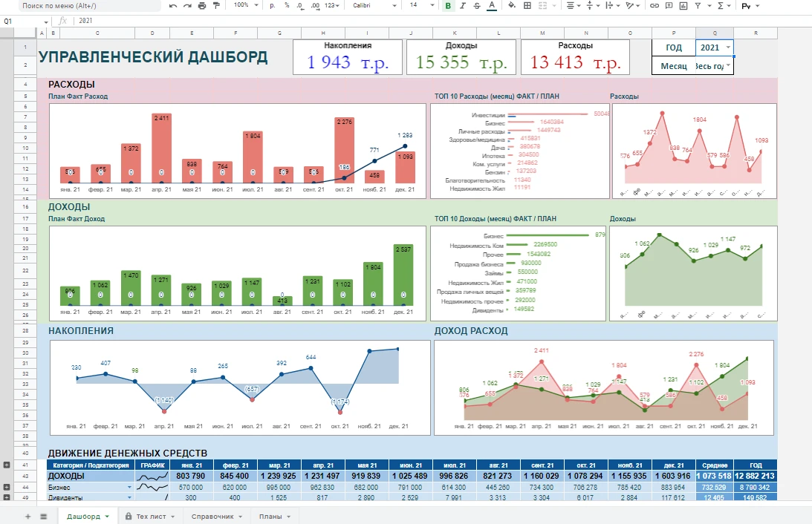Click the add new sheet plus button
812x524 pixels.
[28, 516]
